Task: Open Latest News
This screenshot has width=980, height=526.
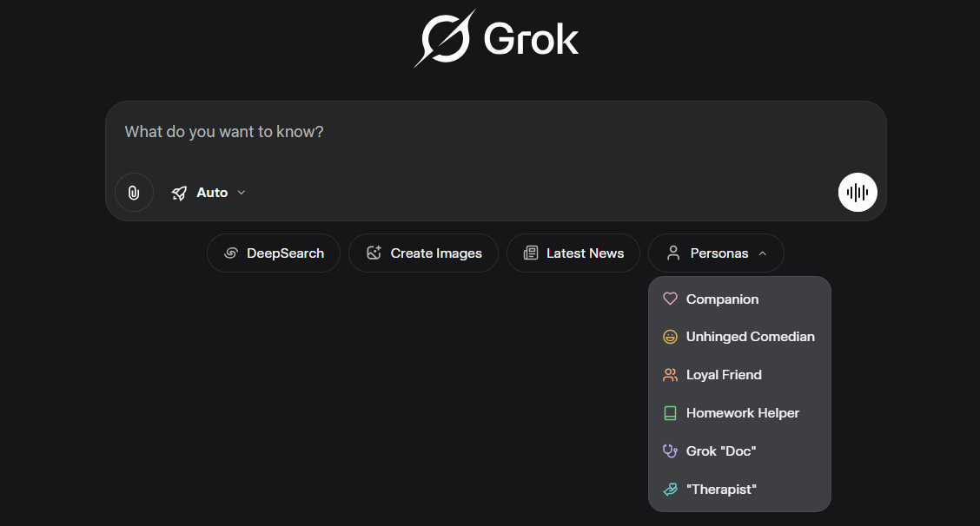Action: (573, 253)
